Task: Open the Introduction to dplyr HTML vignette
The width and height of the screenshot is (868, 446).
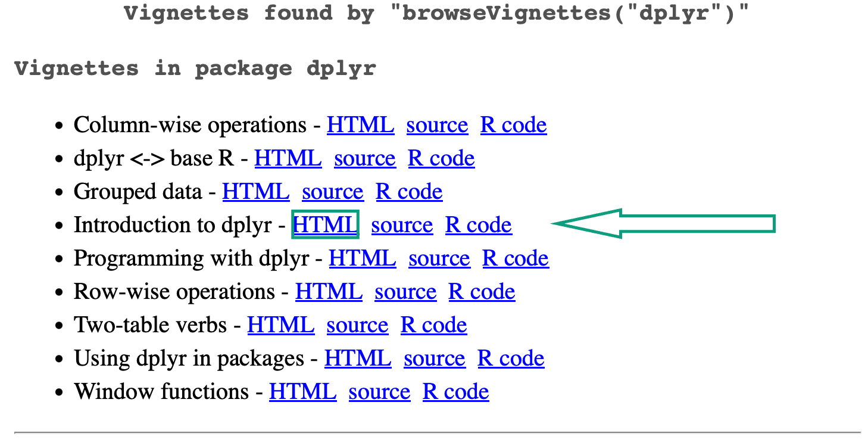Action: point(325,225)
